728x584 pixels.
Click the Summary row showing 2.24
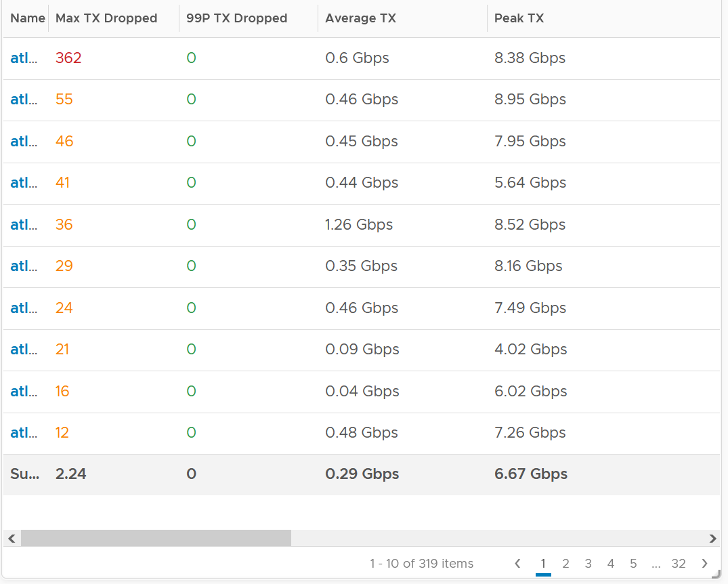coord(362,474)
